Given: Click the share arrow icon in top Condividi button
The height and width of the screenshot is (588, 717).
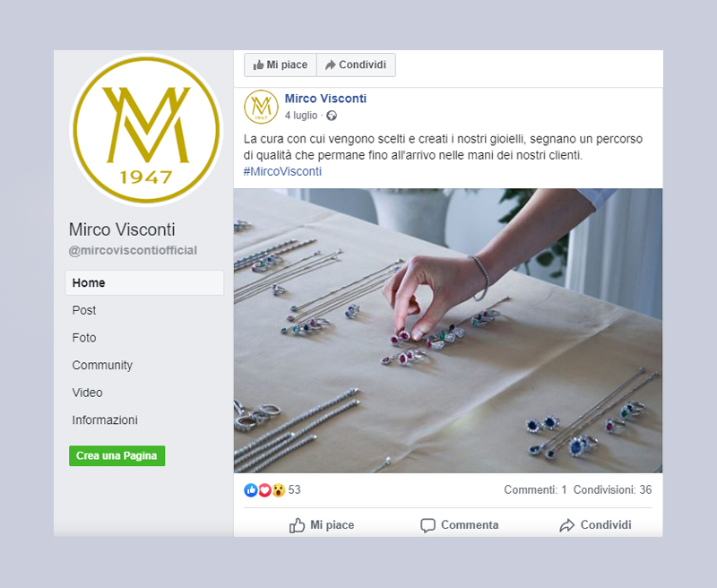Looking at the screenshot, I should [x=330, y=65].
